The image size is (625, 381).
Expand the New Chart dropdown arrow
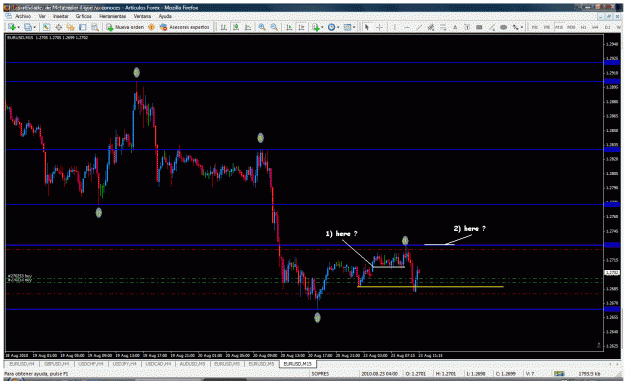(18, 27)
